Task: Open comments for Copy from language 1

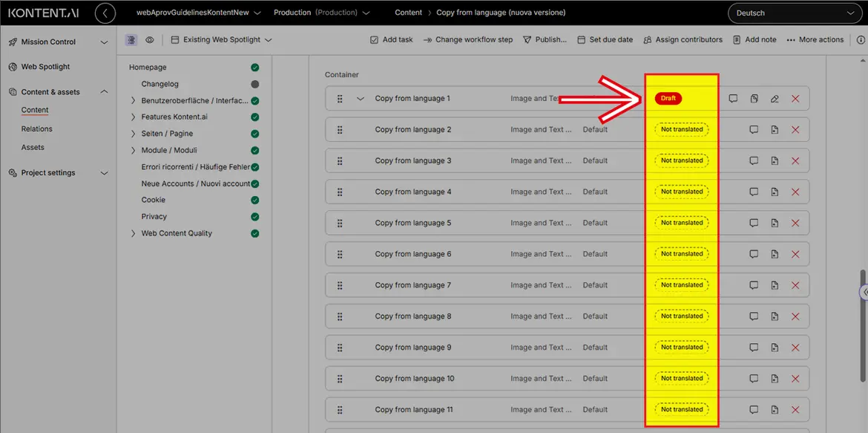Action: tap(733, 99)
